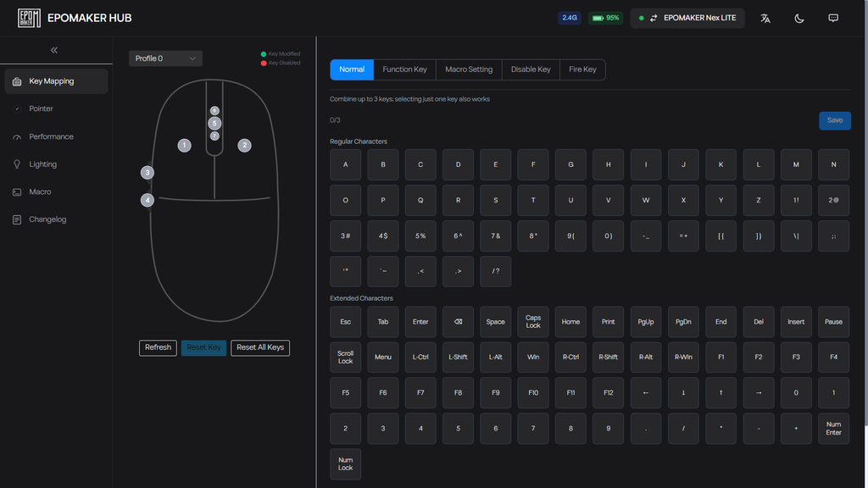
Task: Switch to the Disable Key tab
Action: (x=531, y=69)
